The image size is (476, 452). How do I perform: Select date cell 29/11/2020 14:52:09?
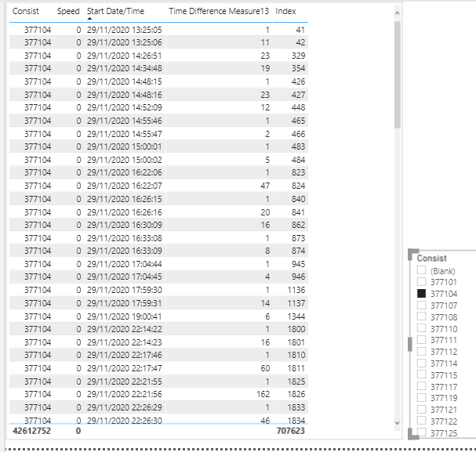pos(125,107)
